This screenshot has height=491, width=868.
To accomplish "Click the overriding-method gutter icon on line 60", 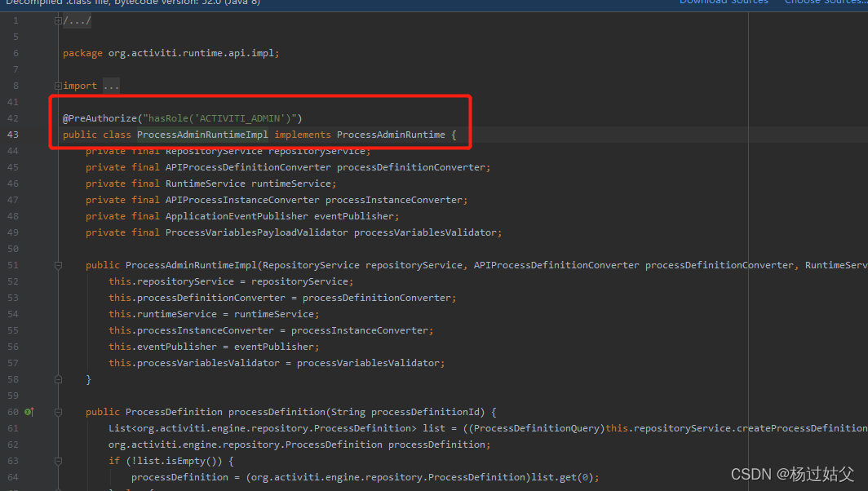I will click(x=28, y=412).
